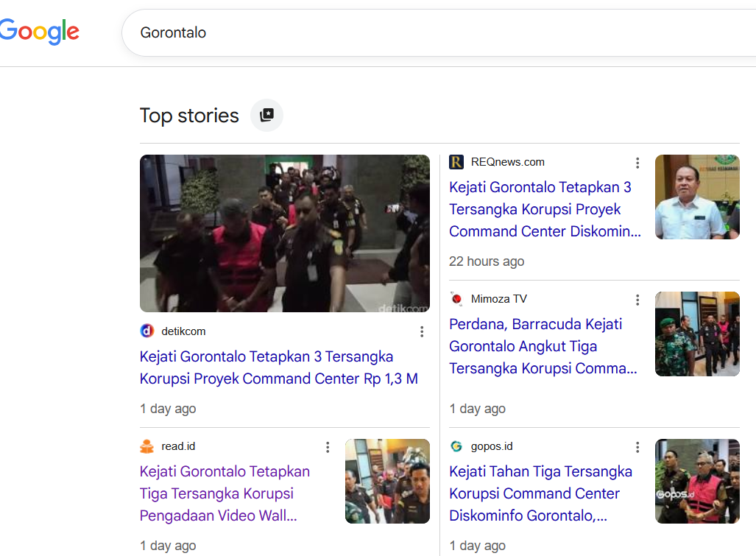Open REQnews headline Kejati Gorontalo Tetapkan 3 Tersangka

pos(545,209)
